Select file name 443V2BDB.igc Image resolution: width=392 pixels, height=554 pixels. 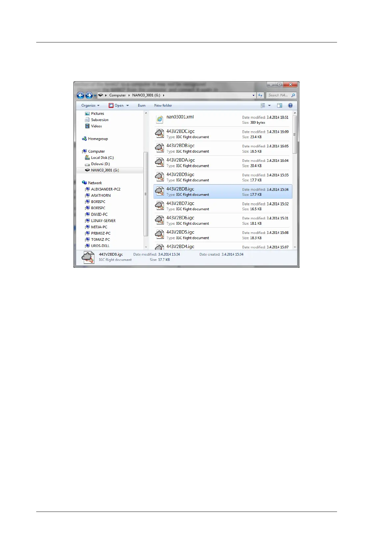[x=180, y=146]
